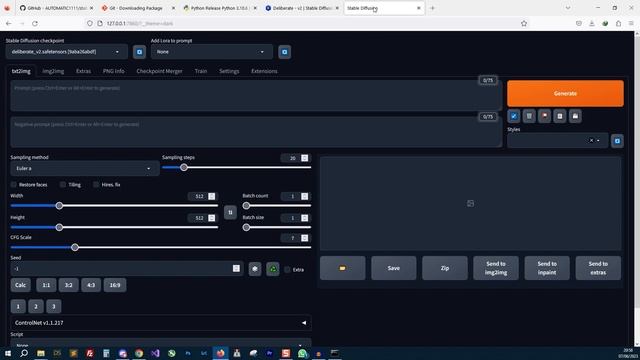
Task: Open Visual Studio from taskbar
Action: pos(155,353)
